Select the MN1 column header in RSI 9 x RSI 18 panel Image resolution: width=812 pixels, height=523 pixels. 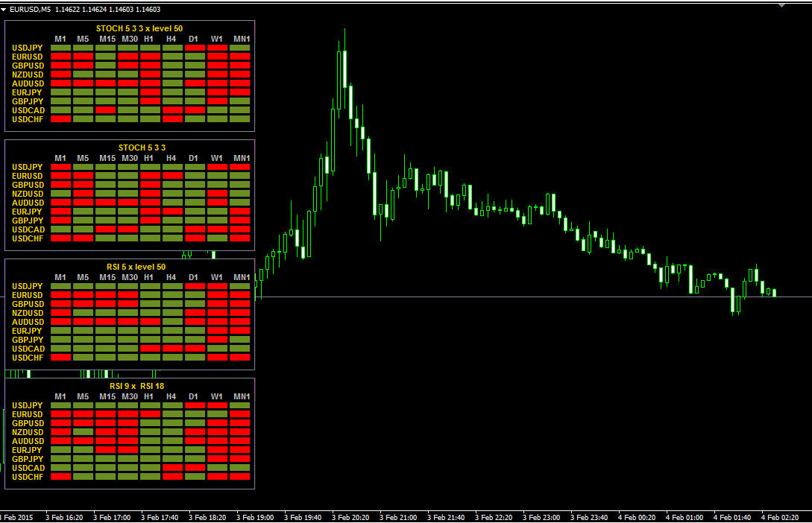(x=240, y=396)
